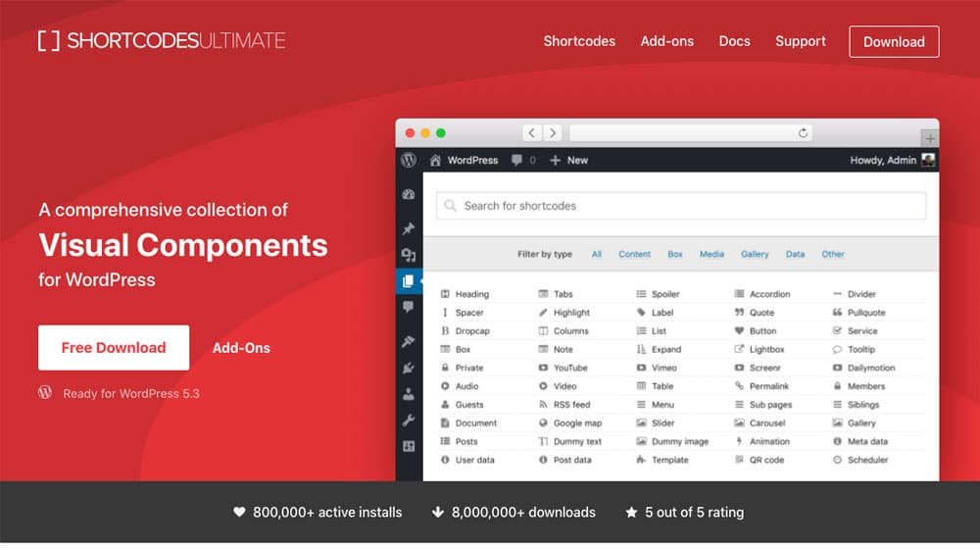This screenshot has height=549, width=980.
Task: Click the browser forward arrow
Action: (553, 132)
